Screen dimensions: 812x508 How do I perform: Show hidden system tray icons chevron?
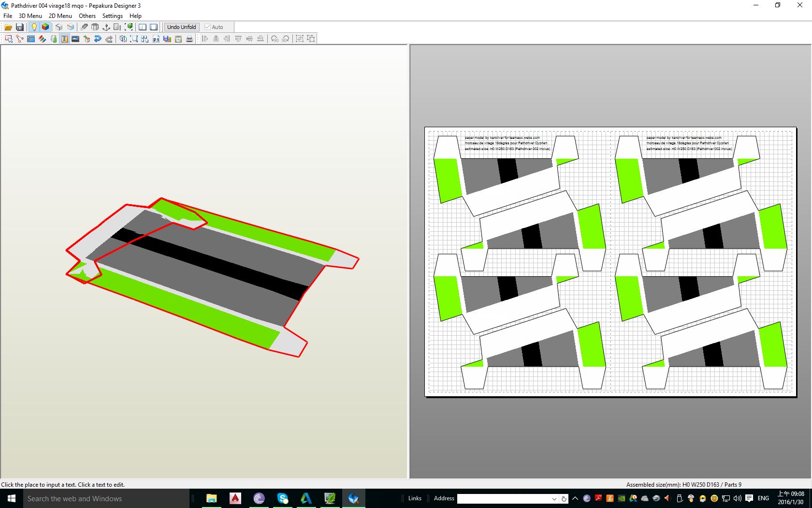(x=575, y=498)
